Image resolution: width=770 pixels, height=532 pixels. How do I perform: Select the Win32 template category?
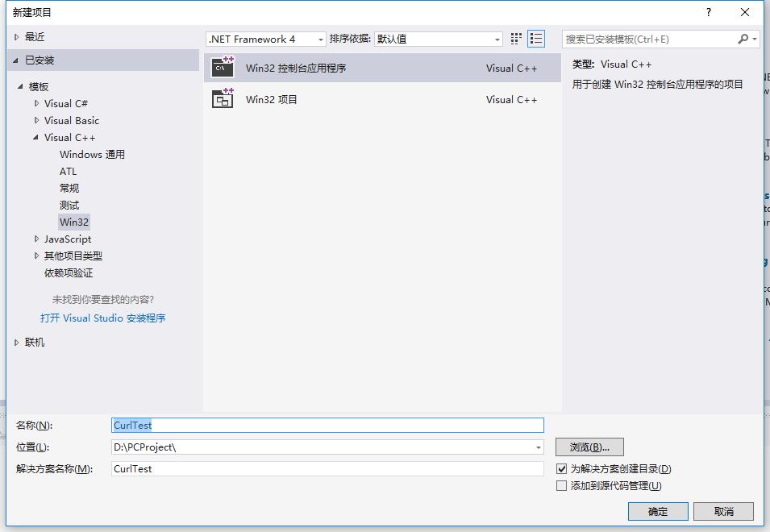click(74, 222)
